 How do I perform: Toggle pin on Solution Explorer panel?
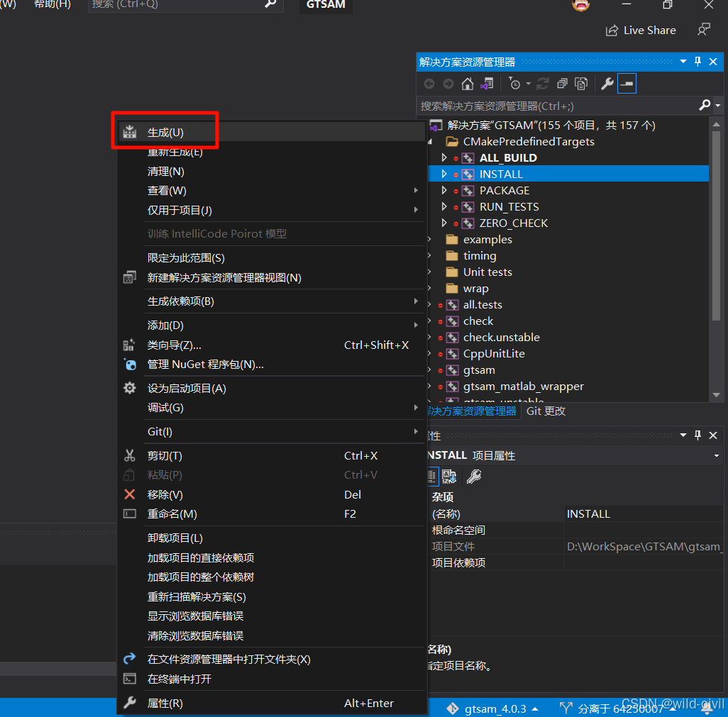[x=697, y=62]
